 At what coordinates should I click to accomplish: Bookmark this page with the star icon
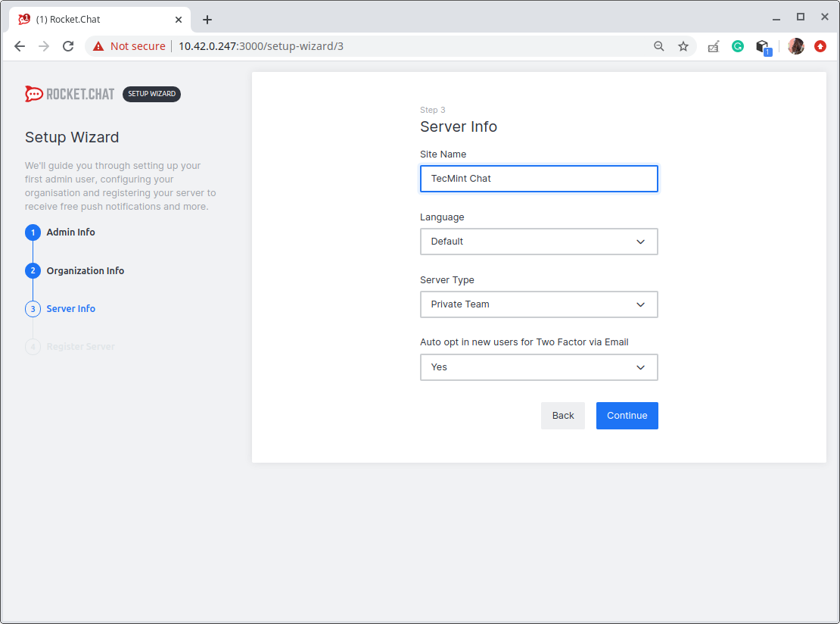coord(683,46)
